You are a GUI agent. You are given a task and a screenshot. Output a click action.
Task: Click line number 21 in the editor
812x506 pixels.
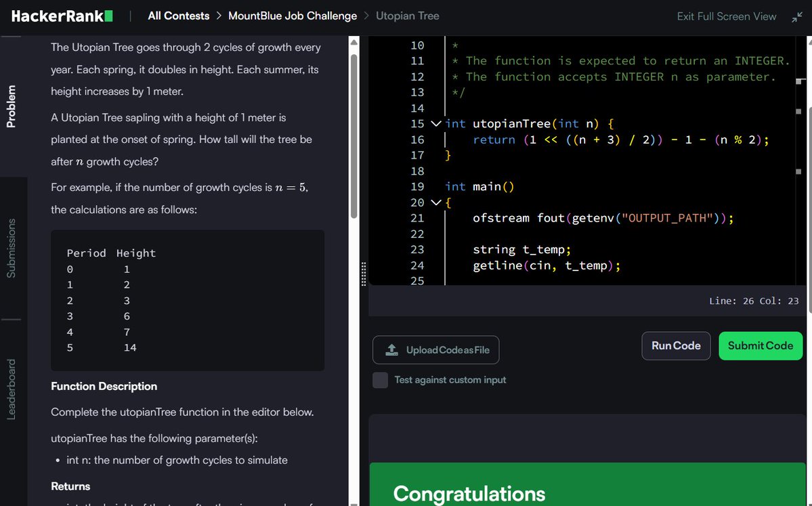[x=417, y=218]
